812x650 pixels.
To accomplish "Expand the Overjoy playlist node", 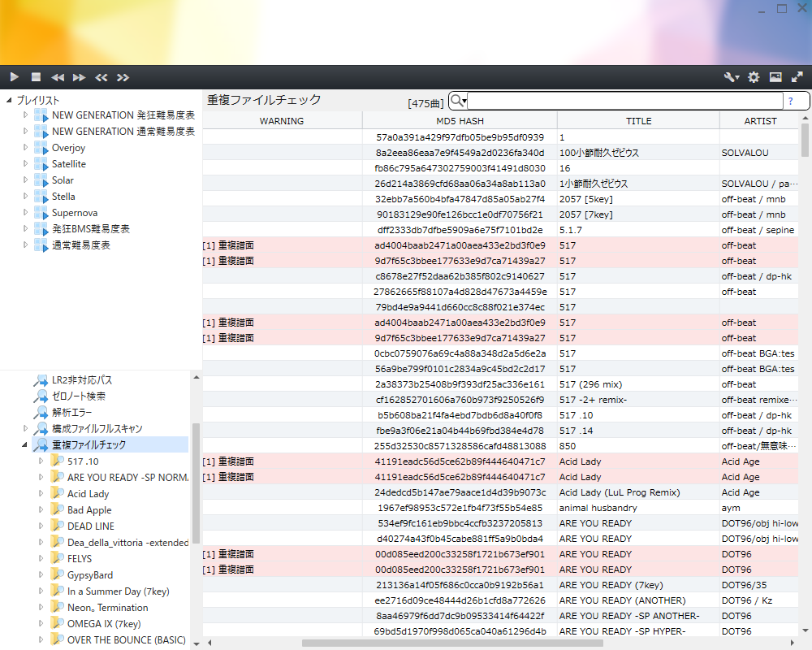I will 25,148.
